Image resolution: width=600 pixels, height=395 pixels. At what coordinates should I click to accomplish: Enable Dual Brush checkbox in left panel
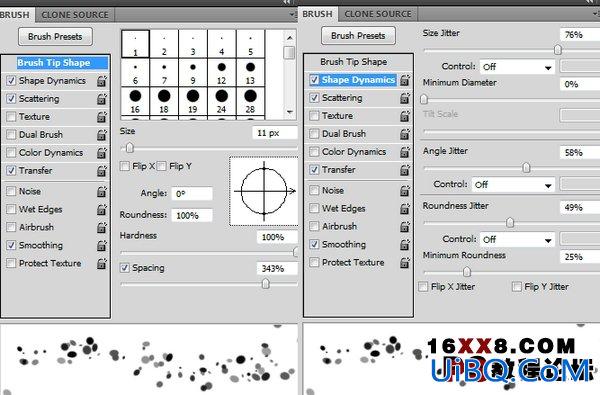tap(11, 135)
